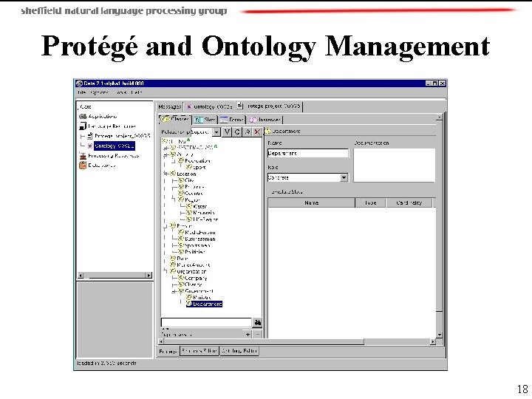Select the Instances tab
Screen dimensions: 532x399
265,120
